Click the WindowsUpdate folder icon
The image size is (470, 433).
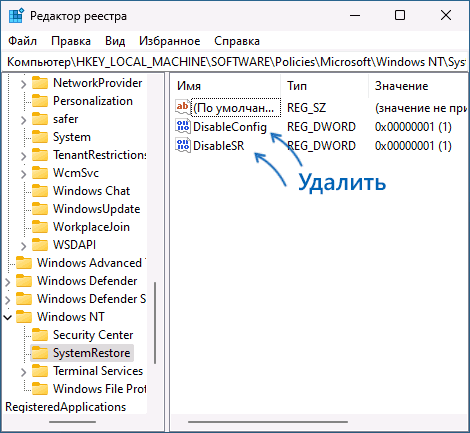[x=40, y=209]
